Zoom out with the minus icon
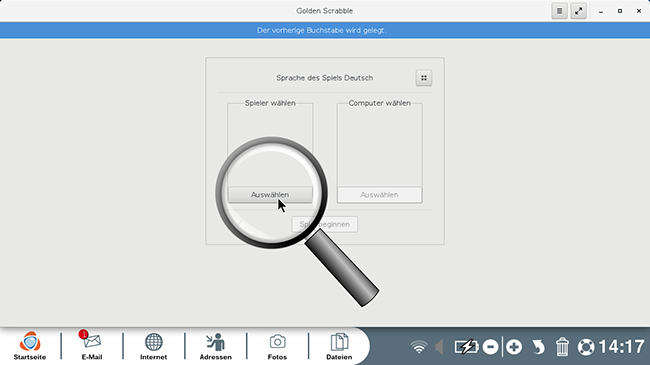Screen dimensions: 650x365 (x=490, y=347)
